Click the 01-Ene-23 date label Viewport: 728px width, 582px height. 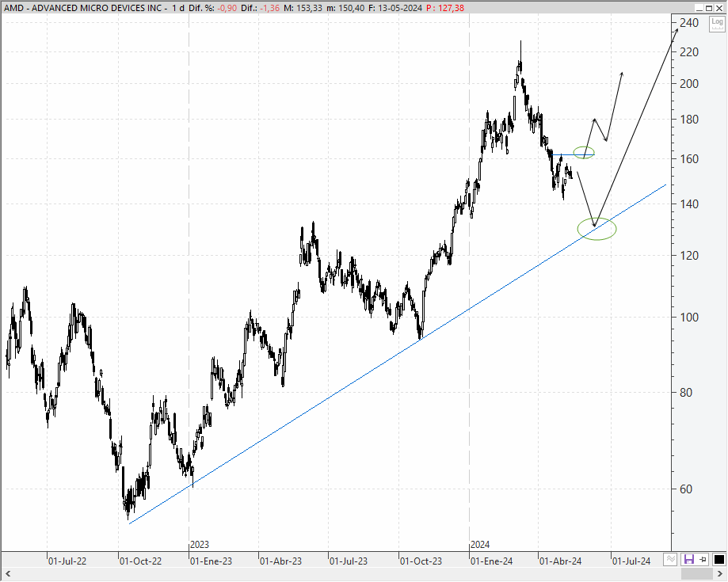(x=211, y=561)
